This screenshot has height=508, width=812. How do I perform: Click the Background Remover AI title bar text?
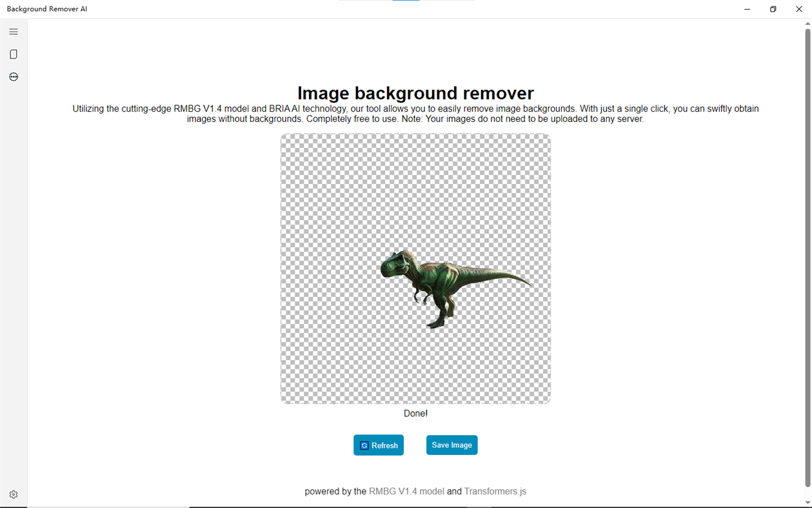[46, 8]
